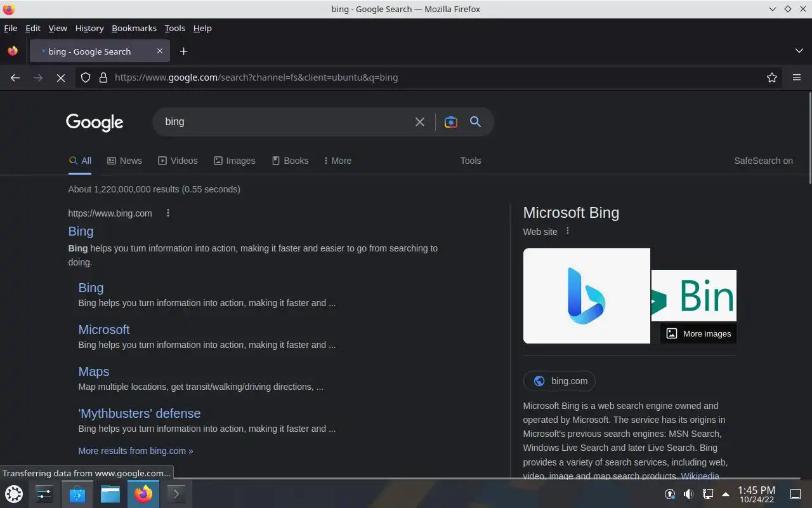Screen dimensions: 812x508
Task: Search by image camera icon
Action: 451,122
